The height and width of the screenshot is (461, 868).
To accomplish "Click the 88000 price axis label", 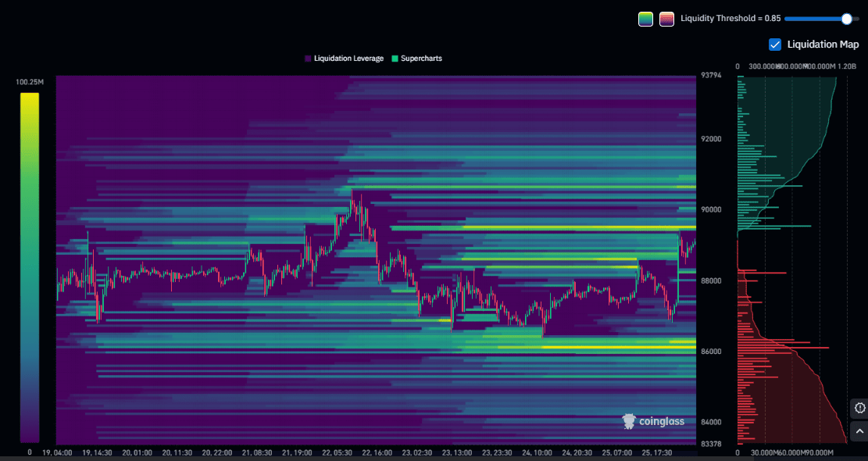I will [711, 281].
